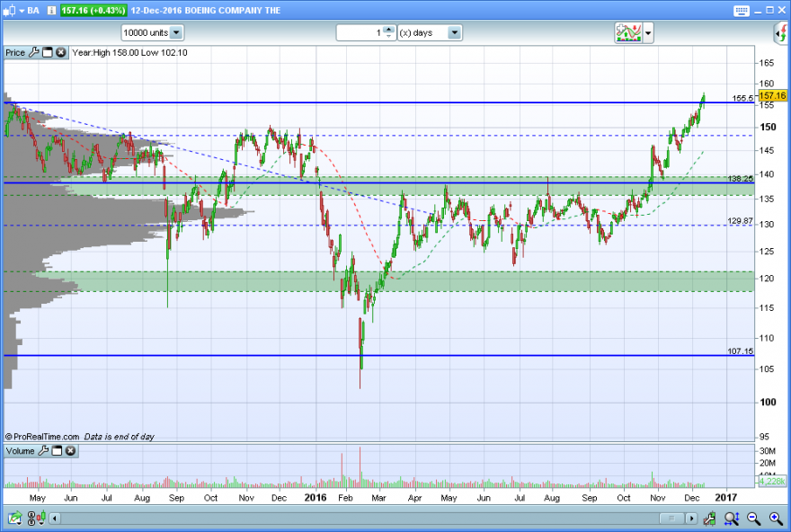Open the Price panel wrench settings

(34, 52)
